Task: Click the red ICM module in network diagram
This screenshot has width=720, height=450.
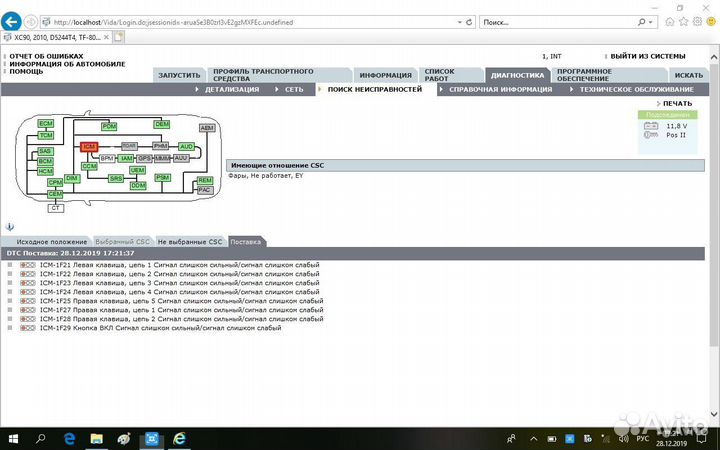Action: 88,147
